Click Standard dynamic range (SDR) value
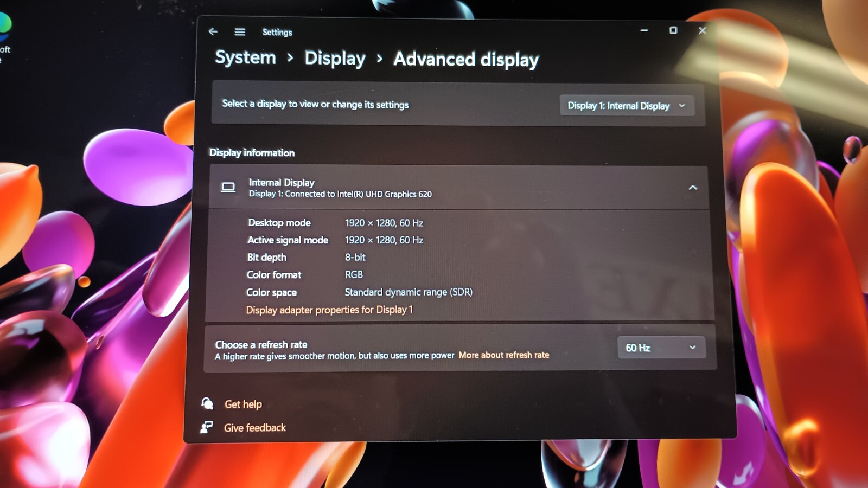 tap(409, 292)
